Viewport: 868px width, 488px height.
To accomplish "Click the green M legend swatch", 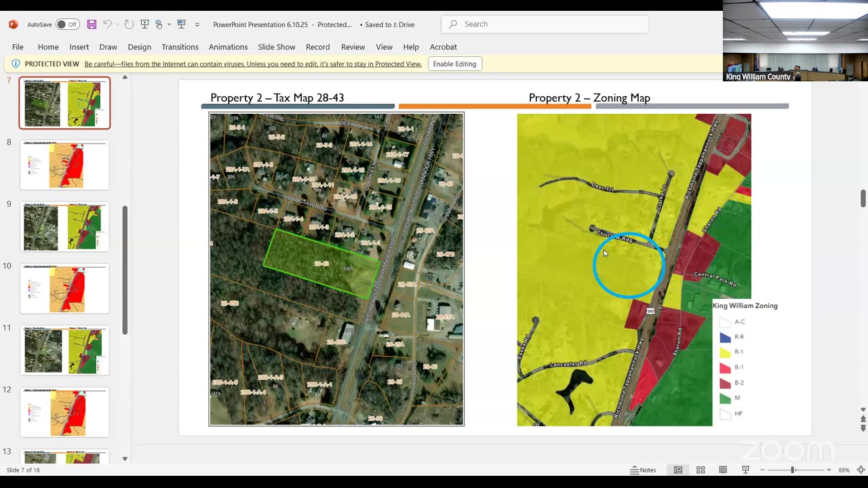I will [725, 398].
